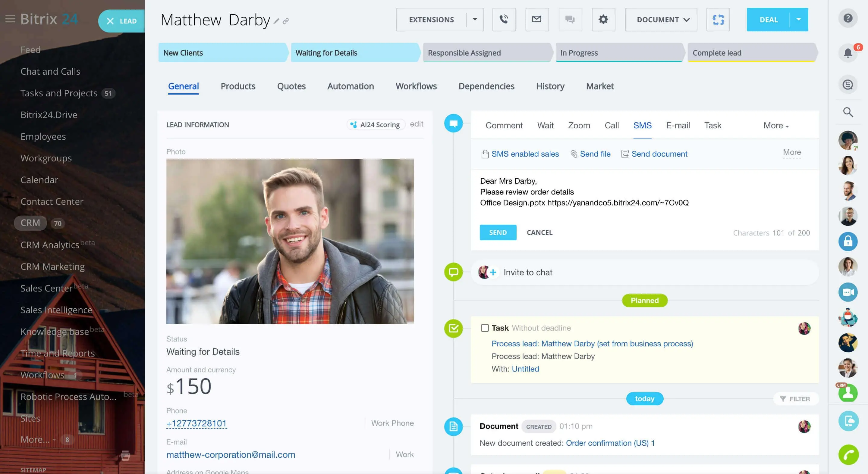Expand the DEAL button dropdown arrow

(x=798, y=20)
